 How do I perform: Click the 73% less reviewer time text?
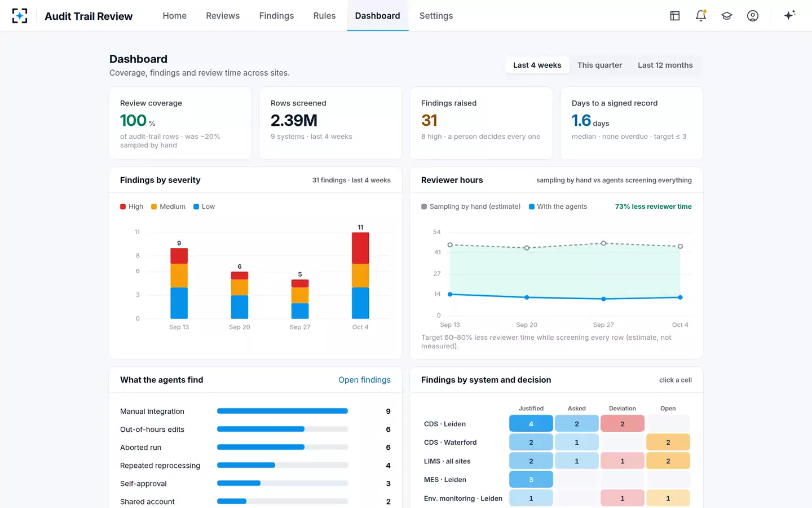pyautogui.click(x=653, y=207)
